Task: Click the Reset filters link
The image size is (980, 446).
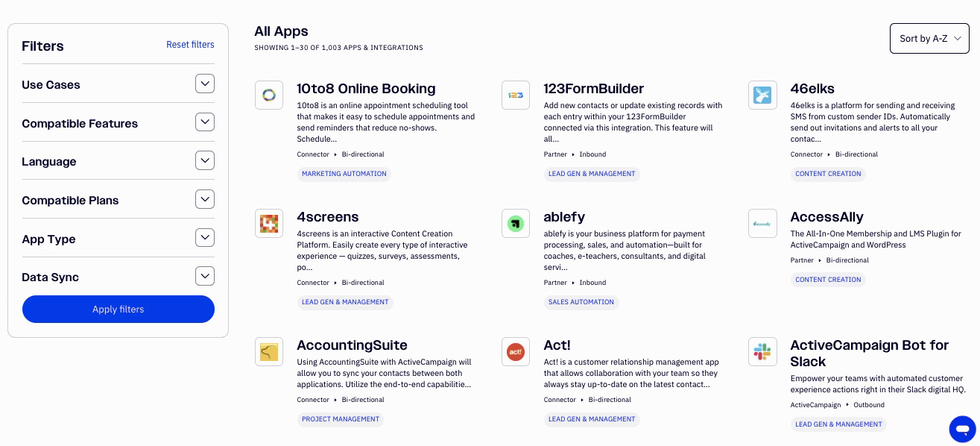Action: click(190, 45)
